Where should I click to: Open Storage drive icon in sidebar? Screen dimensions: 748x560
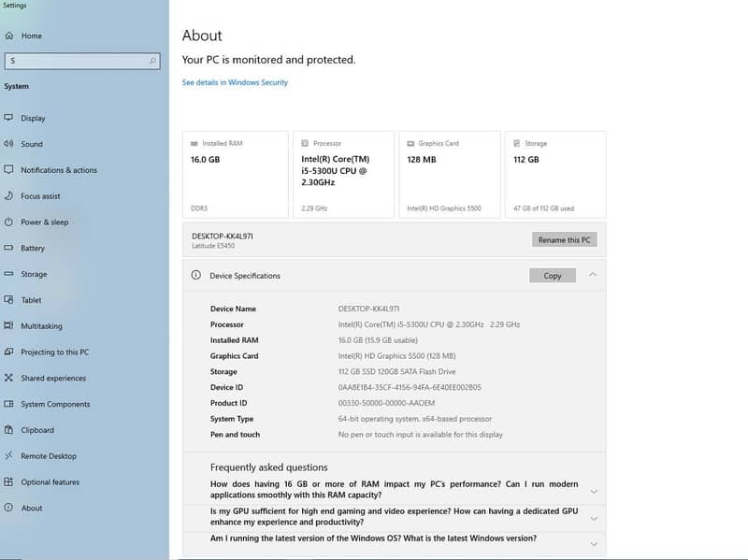(8, 274)
